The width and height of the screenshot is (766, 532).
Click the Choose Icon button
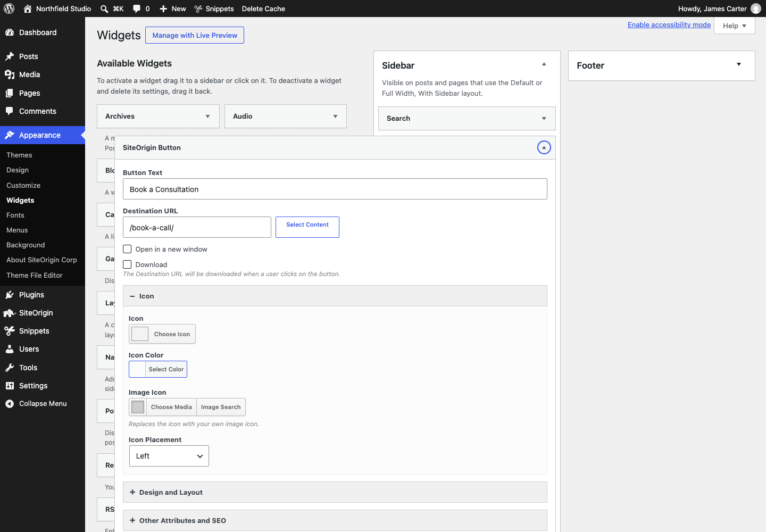tap(162, 334)
